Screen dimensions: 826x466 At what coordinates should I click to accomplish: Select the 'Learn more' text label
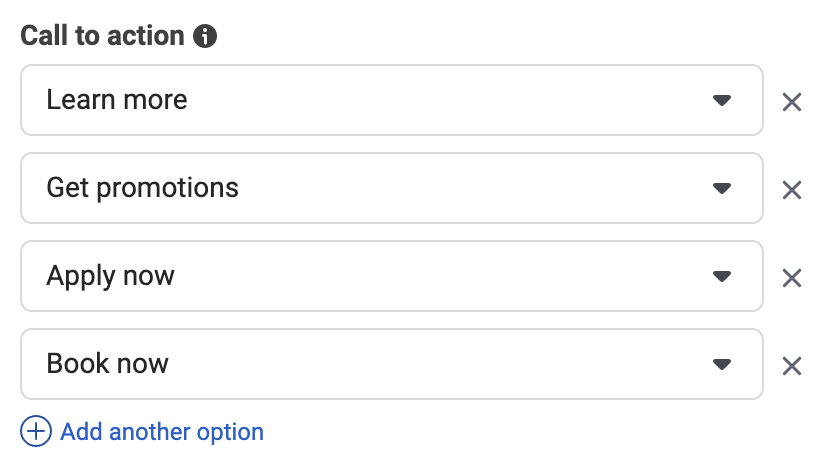tap(116, 100)
